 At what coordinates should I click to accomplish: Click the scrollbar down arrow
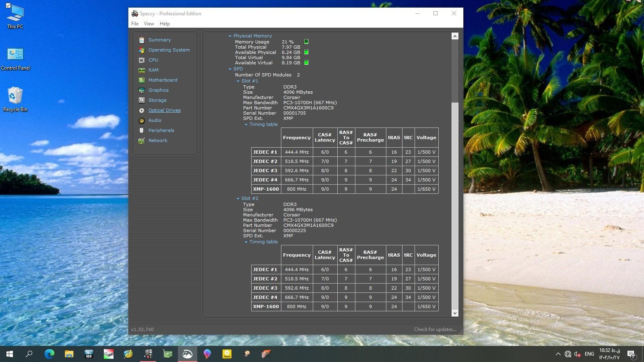pyautogui.click(x=455, y=313)
